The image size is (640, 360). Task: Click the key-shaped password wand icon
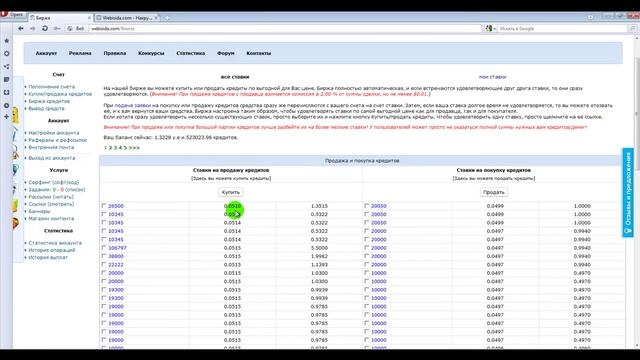pos(57,29)
